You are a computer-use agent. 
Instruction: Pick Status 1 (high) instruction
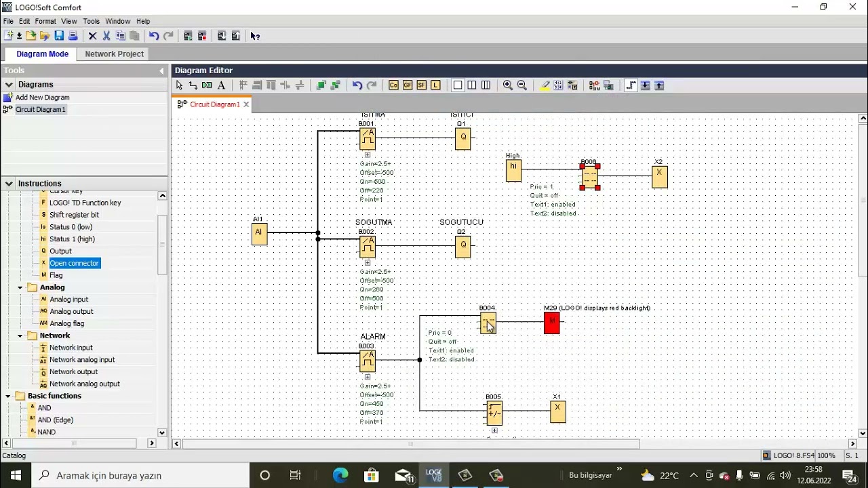pyautogui.click(x=72, y=239)
